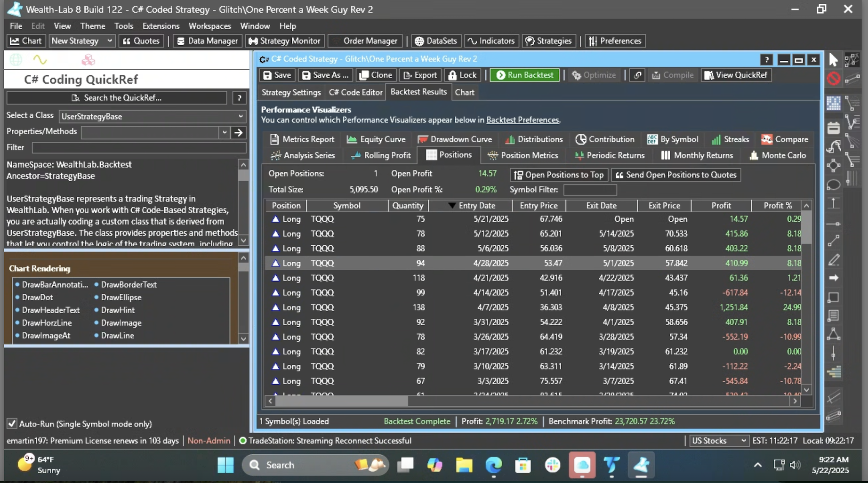
Task: Open File Explorer from the taskbar
Action: [x=464, y=465]
